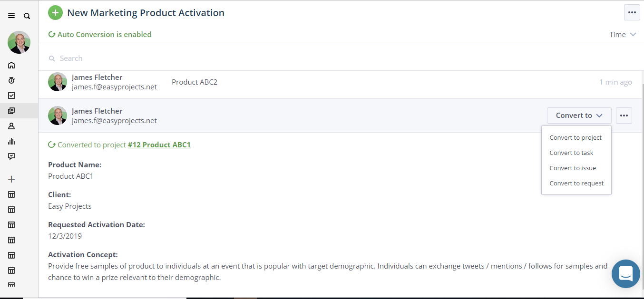The height and width of the screenshot is (299, 644).
Task: Collapse the Convert to dropdown
Action: click(579, 116)
